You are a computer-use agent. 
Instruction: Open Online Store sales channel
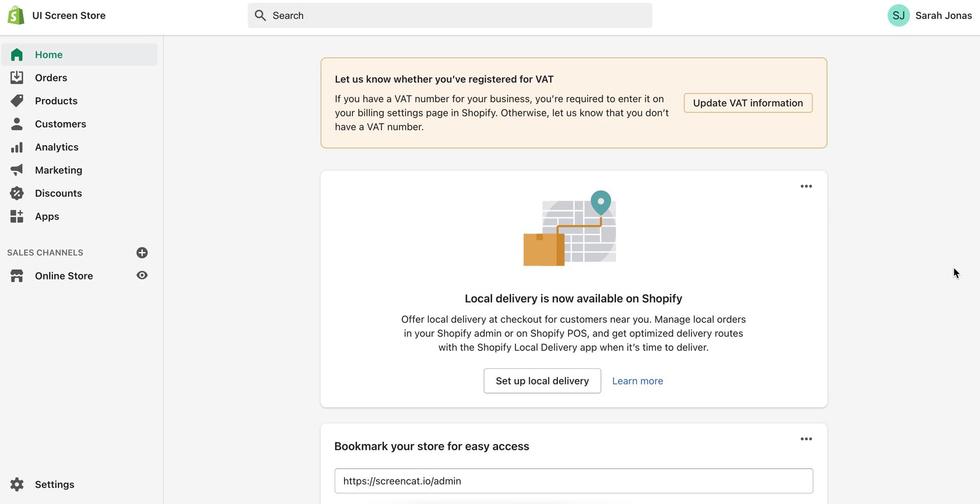tap(64, 276)
